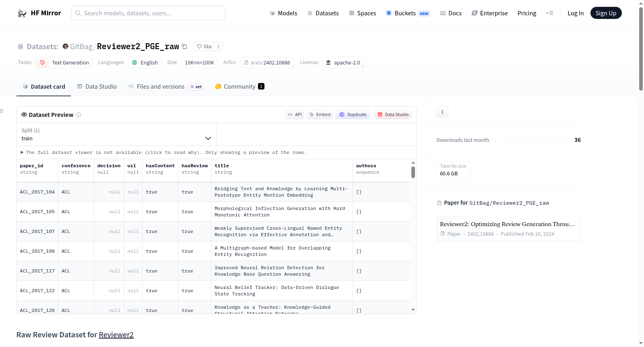The height and width of the screenshot is (347, 644).
Task: Click the Reviewer2 link in the heading
Action: pyautogui.click(x=116, y=335)
